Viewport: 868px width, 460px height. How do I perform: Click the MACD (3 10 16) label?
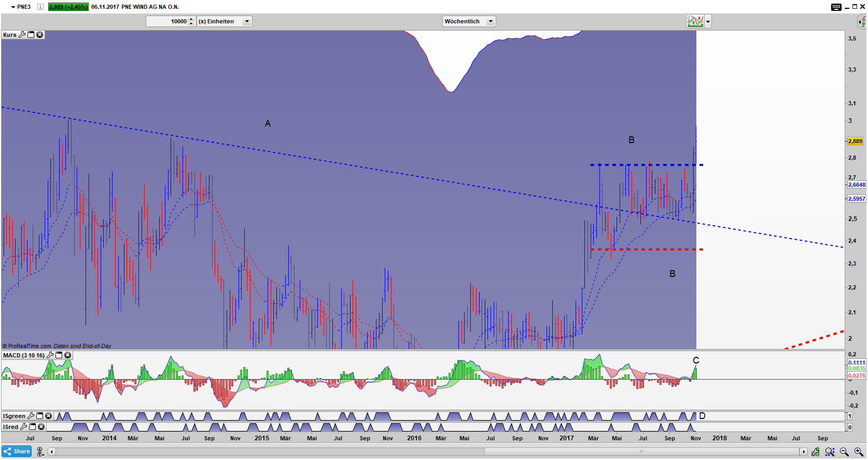click(x=24, y=355)
